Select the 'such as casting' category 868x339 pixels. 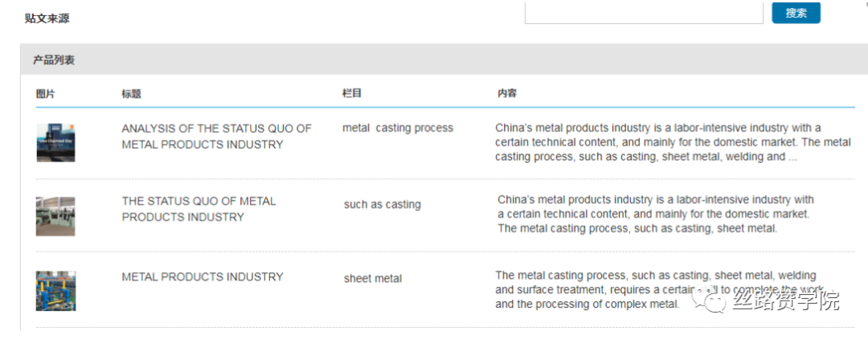(383, 205)
